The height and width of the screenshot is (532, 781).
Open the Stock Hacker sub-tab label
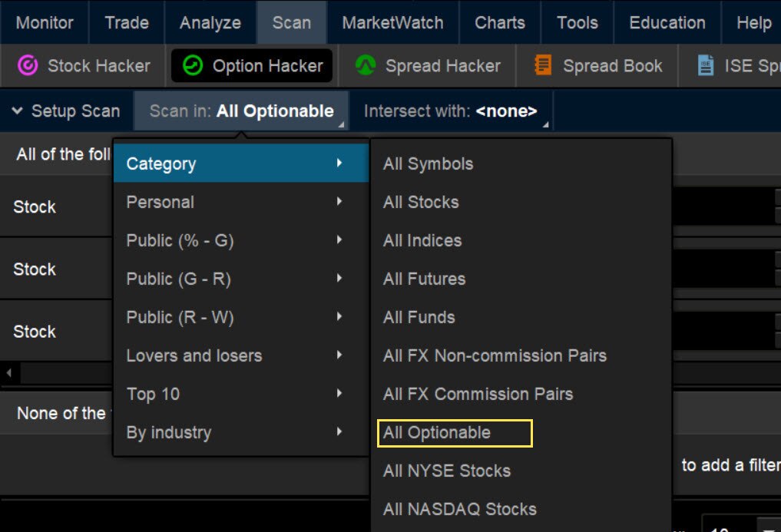98,66
